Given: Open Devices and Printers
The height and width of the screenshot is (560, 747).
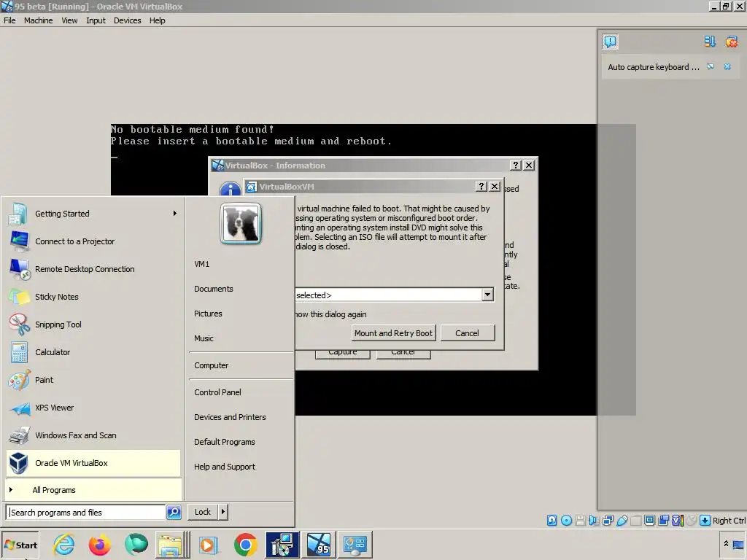Looking at the screenshot, I should (x=230, y=416).
